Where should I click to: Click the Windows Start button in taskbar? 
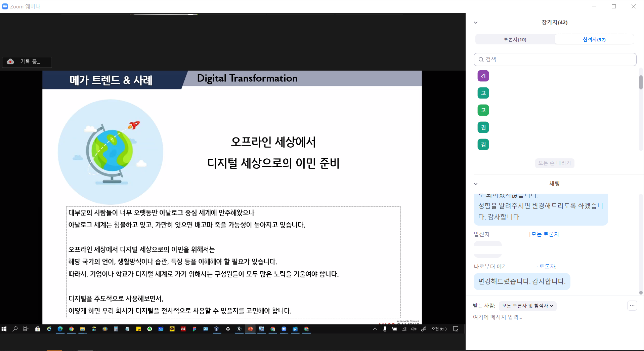[x=4, y=329]
